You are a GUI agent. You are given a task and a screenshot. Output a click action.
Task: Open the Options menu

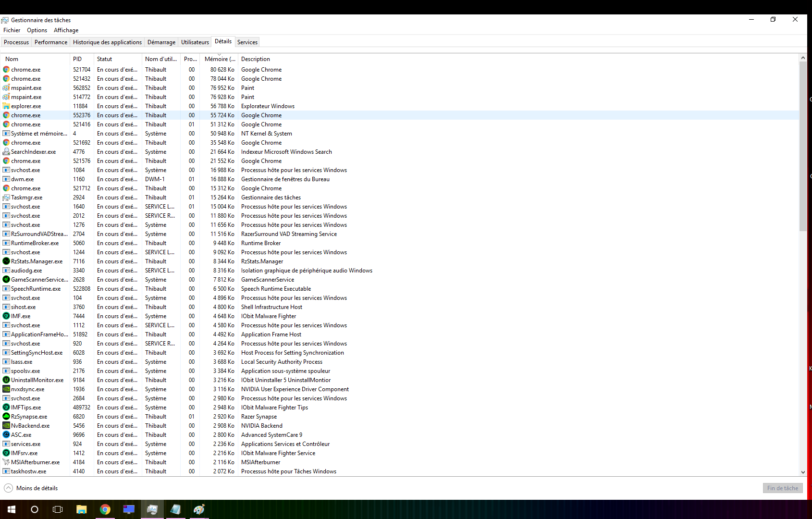coord(37,30)
